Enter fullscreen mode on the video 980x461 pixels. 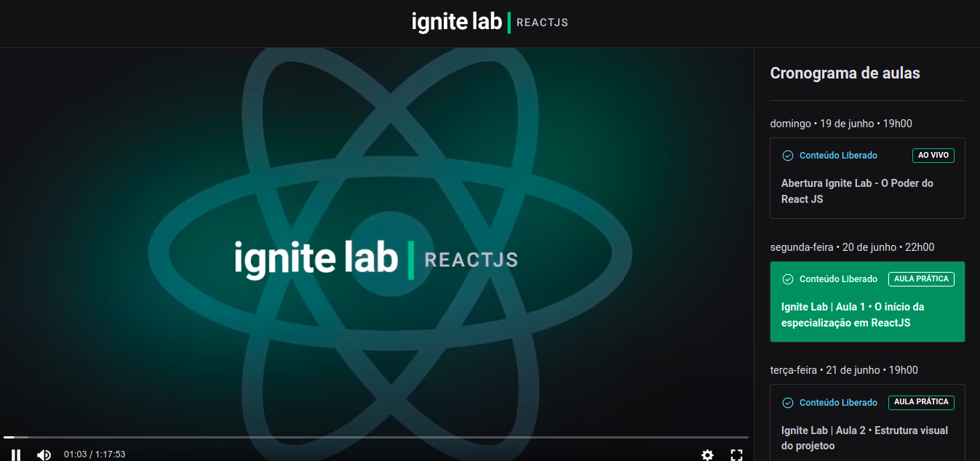(x=736, y=455)
